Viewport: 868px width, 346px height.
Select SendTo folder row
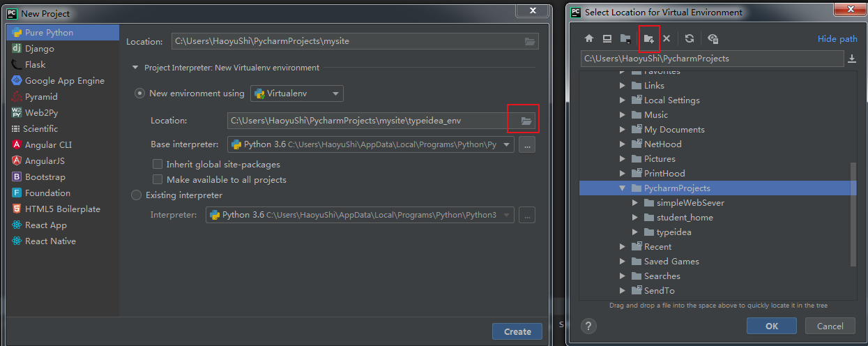click(x=715, y=291)
